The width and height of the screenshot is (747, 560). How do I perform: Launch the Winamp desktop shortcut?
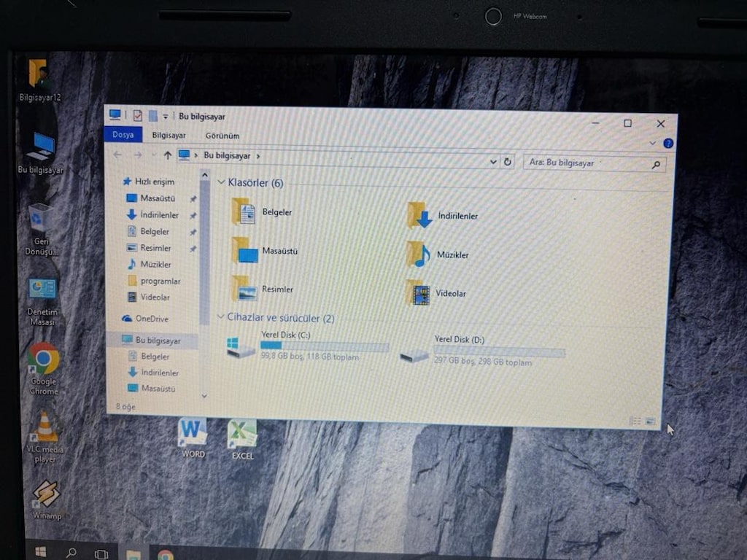tap(46, 499)
